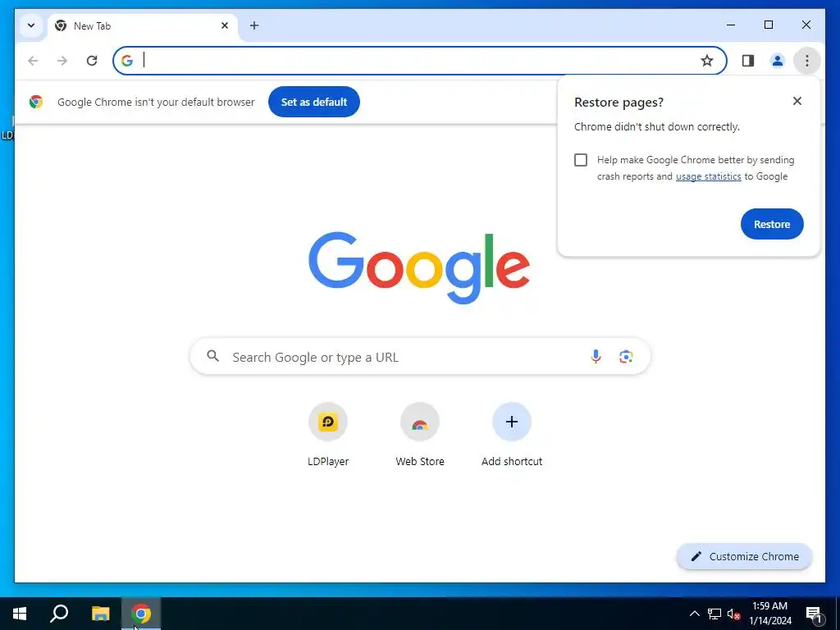Screen dimensions: 840x630
Task: Maximize the Chrome window
Action: point(768,25)
